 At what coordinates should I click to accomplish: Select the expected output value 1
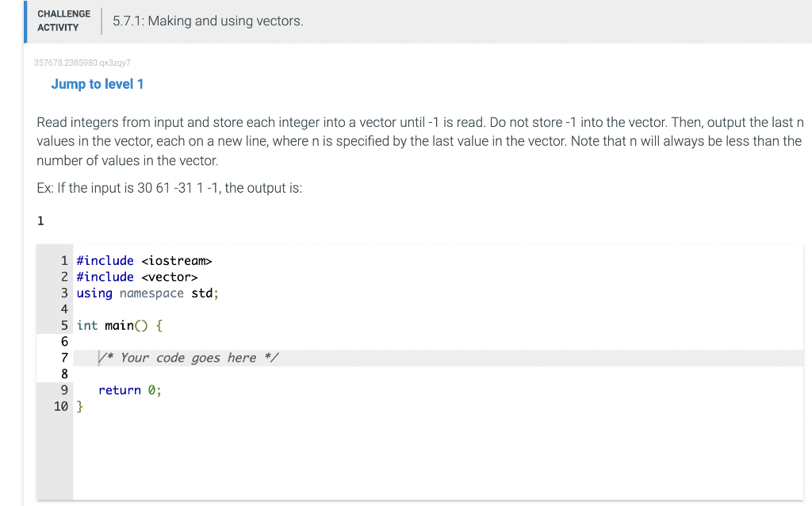(x=40, y=220)
